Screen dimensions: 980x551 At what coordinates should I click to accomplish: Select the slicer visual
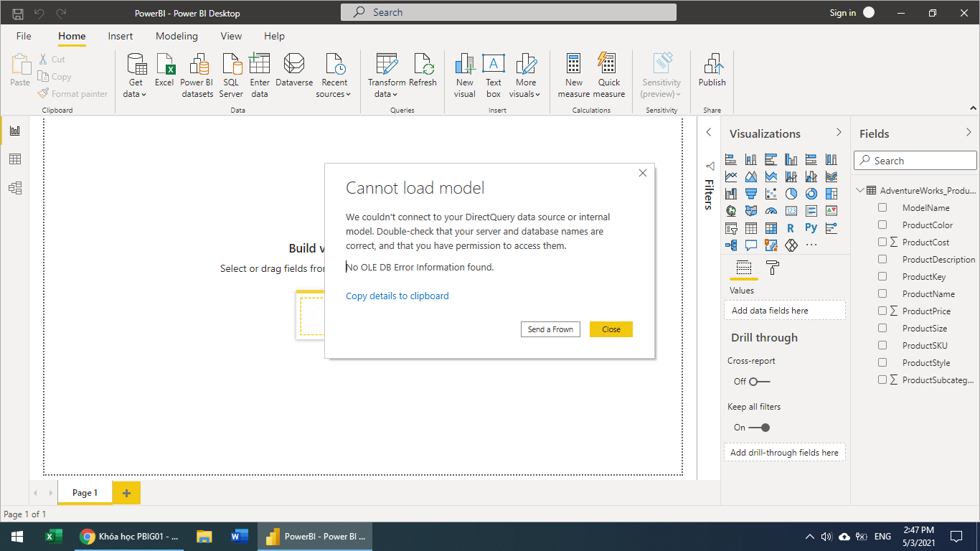731,228
